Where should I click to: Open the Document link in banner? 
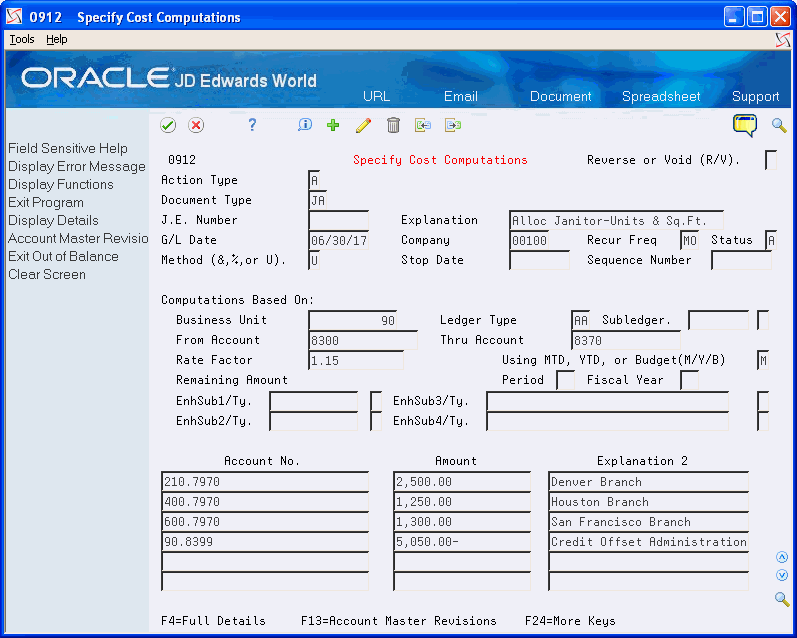coord(561,96)
